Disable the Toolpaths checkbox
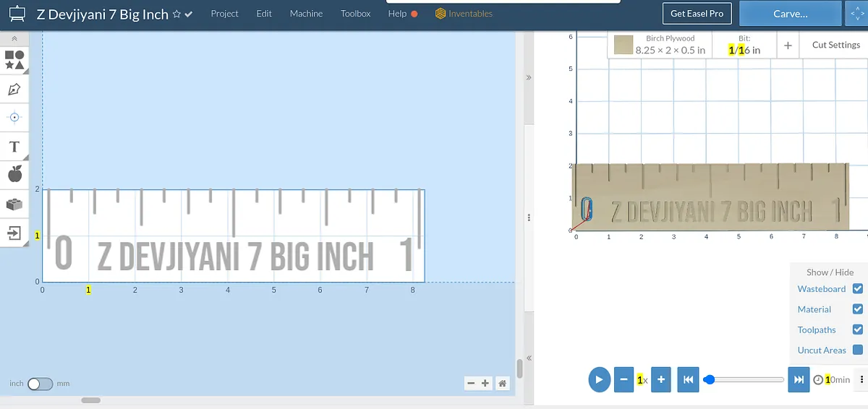Screen dimensions: 868x409 (x=858, y=330)
